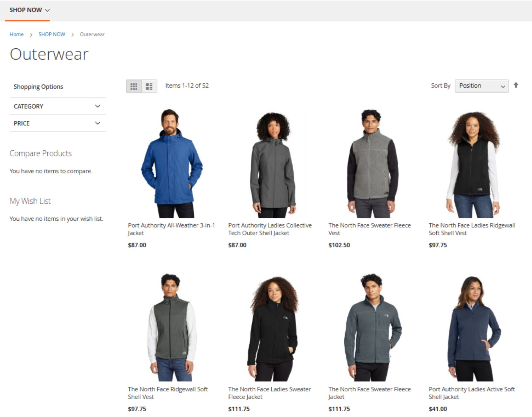Click the $97.75 price under Ladies Ridgewall Vest

coord(438,245)
